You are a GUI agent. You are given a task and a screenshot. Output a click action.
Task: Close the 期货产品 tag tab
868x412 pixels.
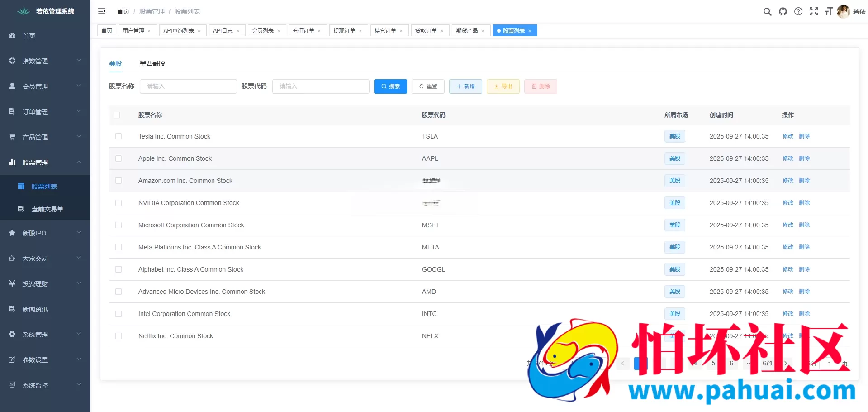483,31
